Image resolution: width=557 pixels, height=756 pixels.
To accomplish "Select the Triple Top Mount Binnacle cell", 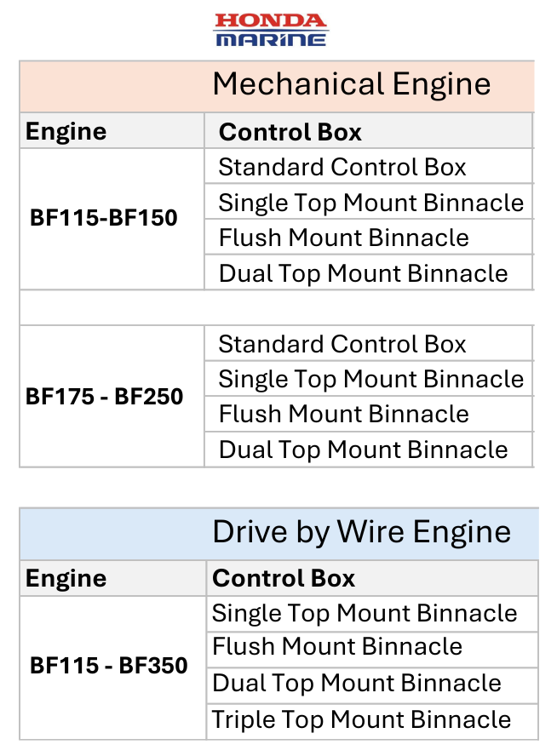I will click(x=362, y=720).
